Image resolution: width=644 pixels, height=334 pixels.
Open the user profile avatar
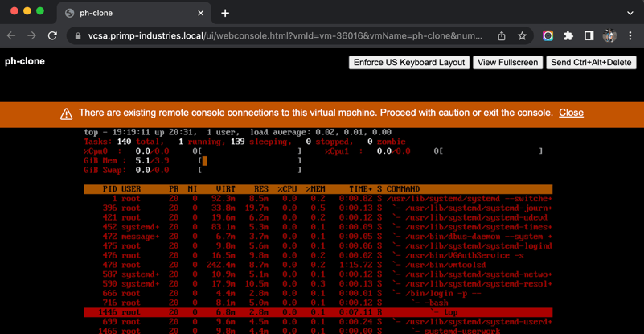click(609, 36)
